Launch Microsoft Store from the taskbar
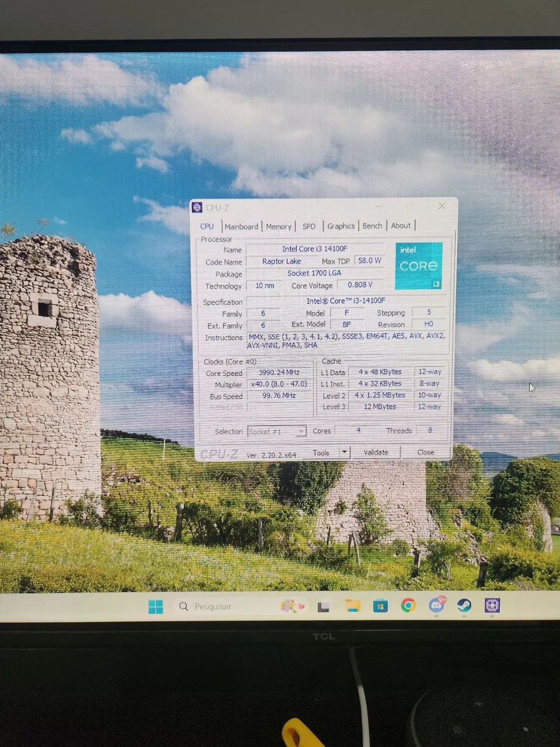 click(380, 606)
